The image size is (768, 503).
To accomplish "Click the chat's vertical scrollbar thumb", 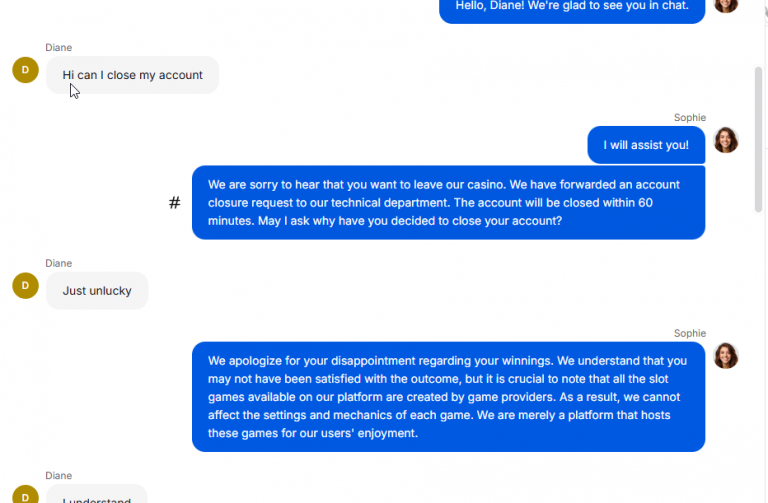I will 758,140.
